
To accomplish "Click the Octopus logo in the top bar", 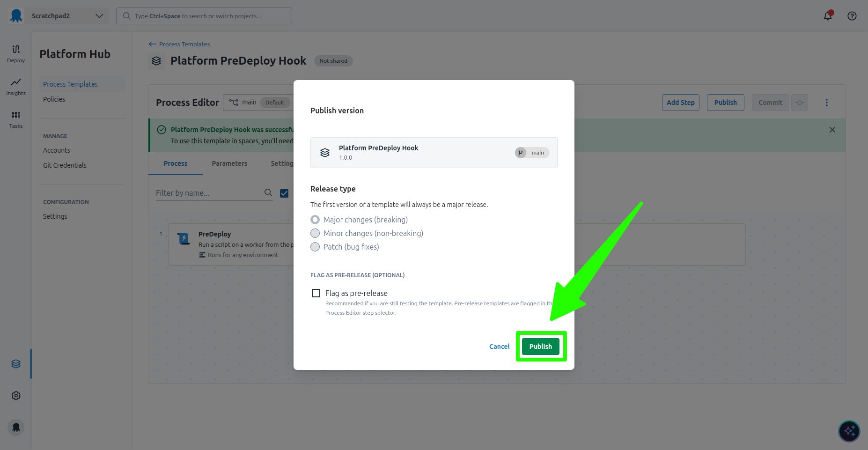I will tap(15, 15).
